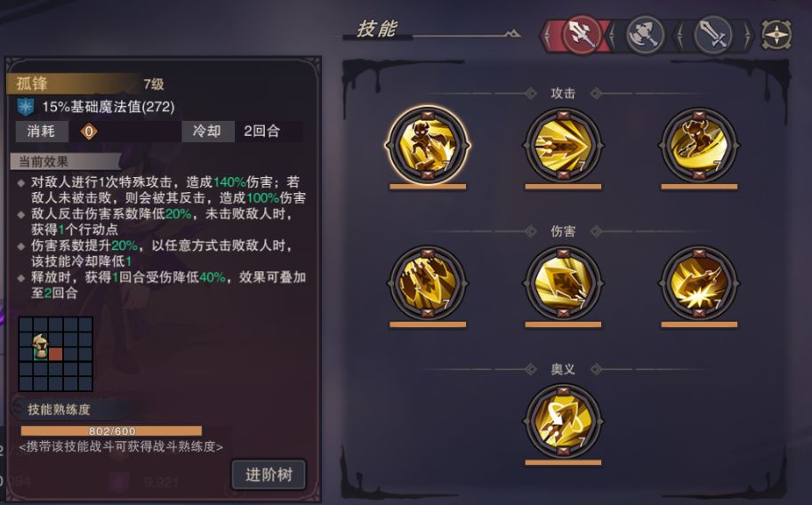Open the compass star icon

(776, 35)
